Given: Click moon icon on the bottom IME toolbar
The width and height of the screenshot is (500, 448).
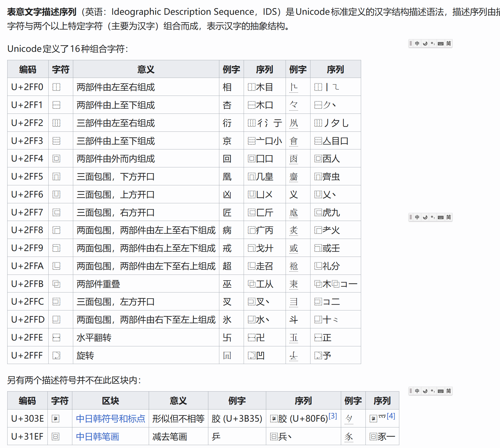Looking at the screenshot, I should (x=425, y=391).
